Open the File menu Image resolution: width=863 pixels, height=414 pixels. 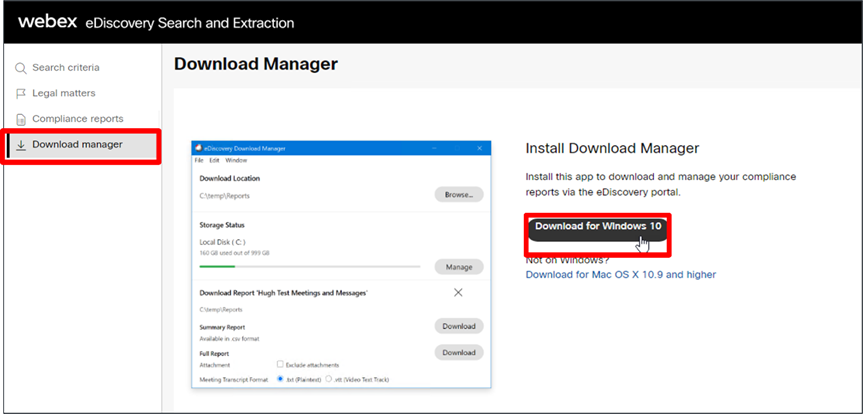199,160
